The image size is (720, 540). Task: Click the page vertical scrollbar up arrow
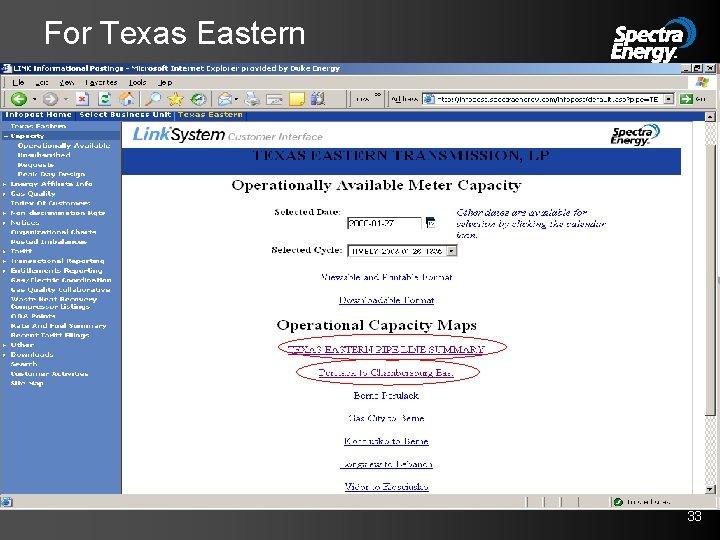710,117
